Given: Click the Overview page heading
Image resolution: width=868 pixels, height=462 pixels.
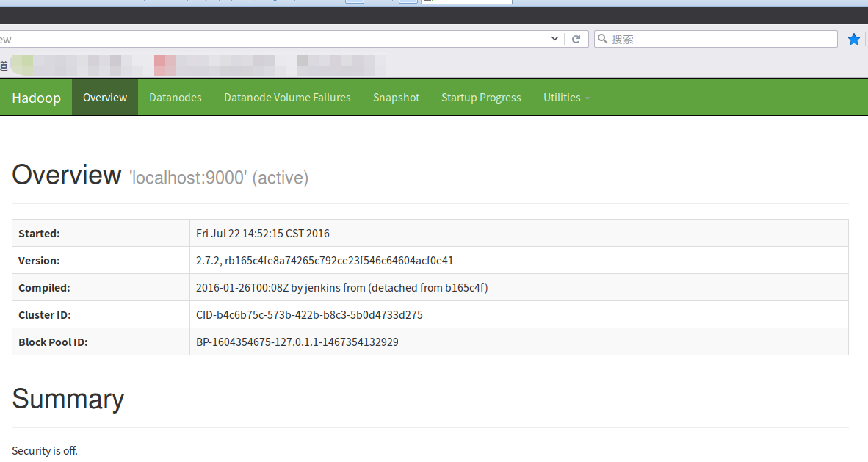Looking at the screenshot, I should pyautogui.click(x=66, y=175).
